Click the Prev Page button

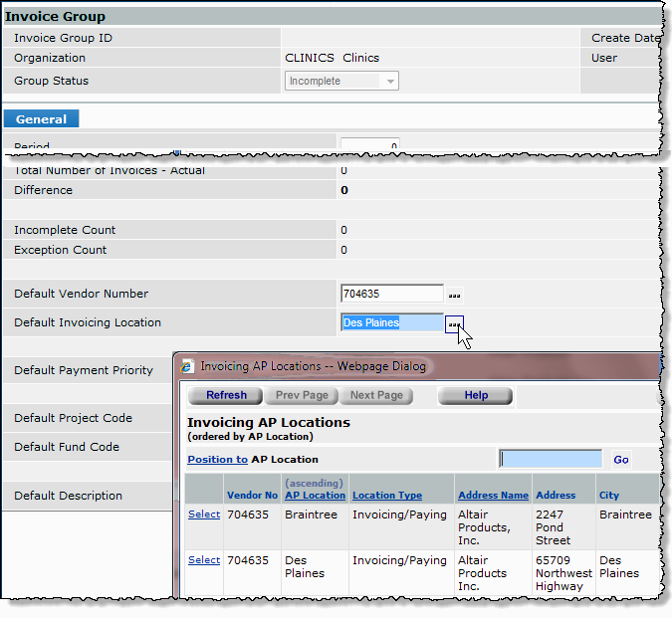coord(301,395)
